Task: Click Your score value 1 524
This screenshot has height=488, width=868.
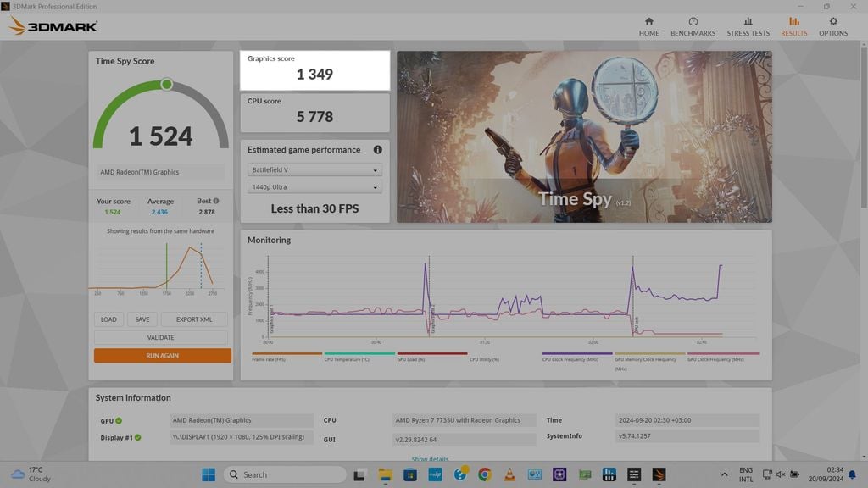Action: pos(113,212)
